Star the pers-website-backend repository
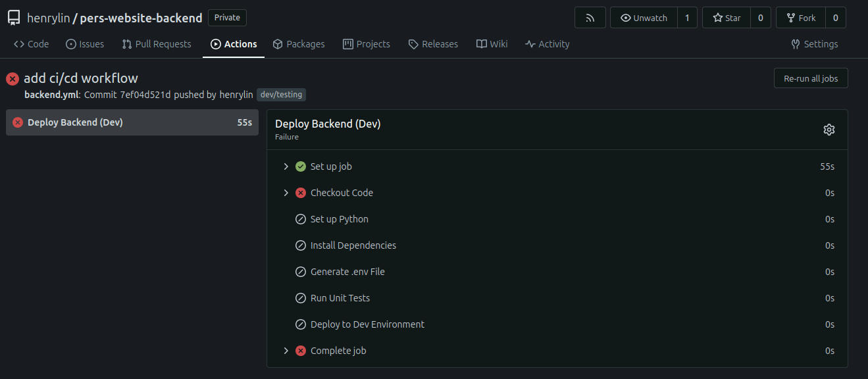 [726, 18]
